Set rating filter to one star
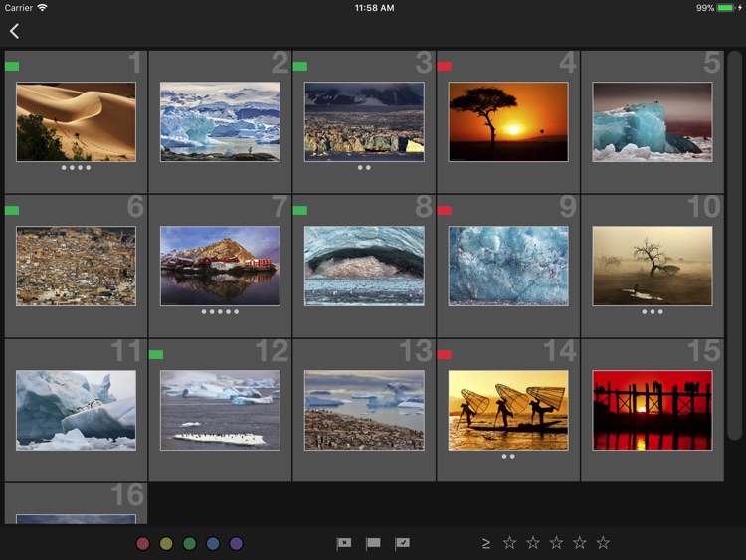The height and width of the screenshot is (560, 746). click(509, 542)
